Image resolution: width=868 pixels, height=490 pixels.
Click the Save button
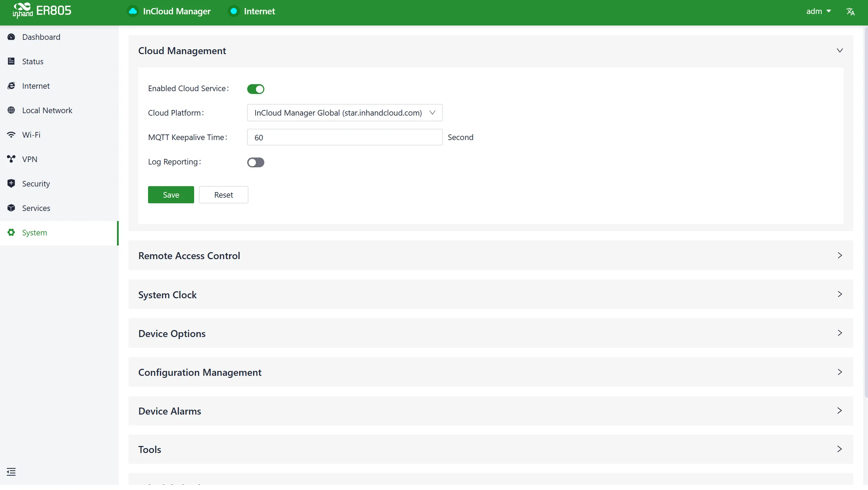171,195
